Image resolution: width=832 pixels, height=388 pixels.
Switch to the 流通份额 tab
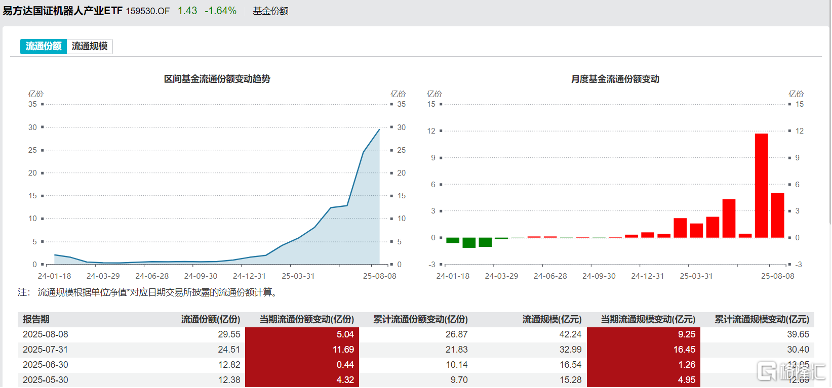pyautogui.click(x=44, y=46)
